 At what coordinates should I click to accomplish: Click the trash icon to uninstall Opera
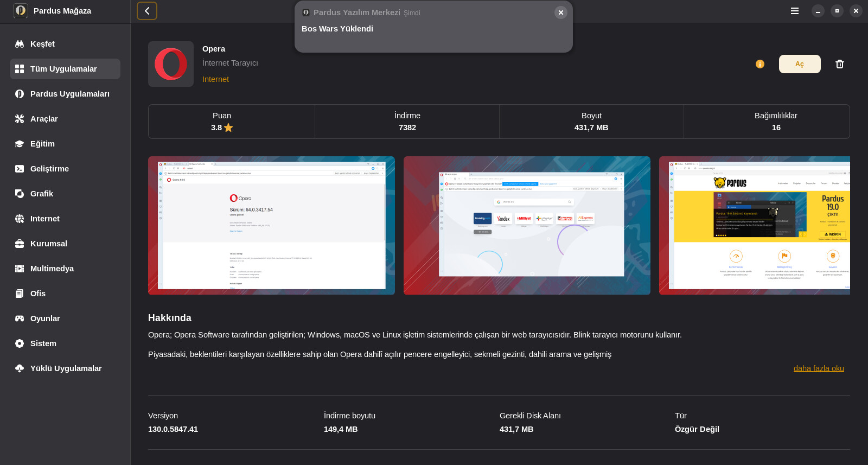click(x=839, y=64)
